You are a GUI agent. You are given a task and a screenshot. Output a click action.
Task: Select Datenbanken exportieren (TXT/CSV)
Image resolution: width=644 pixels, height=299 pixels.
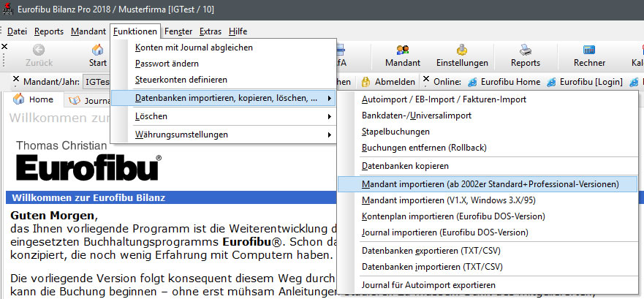488,251
